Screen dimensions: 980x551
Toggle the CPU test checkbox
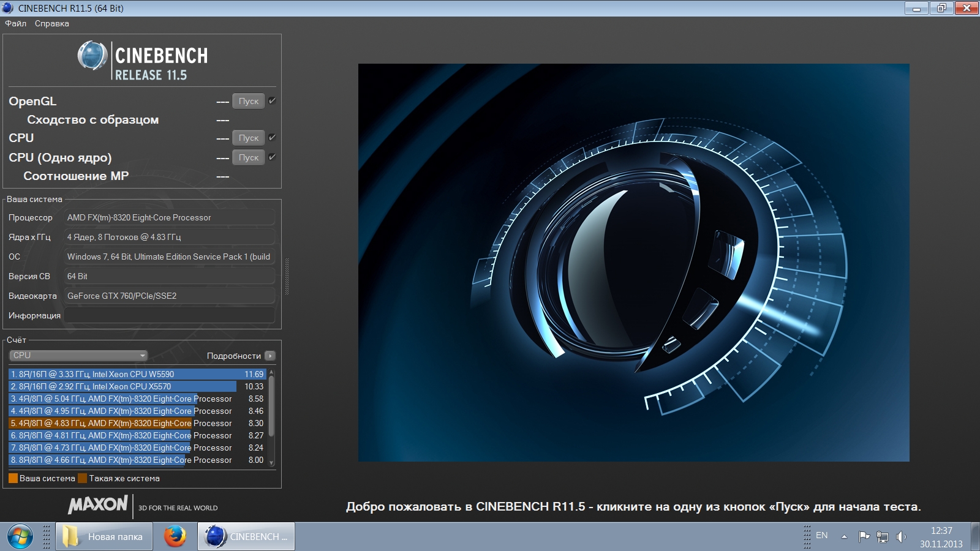[273, 138]
